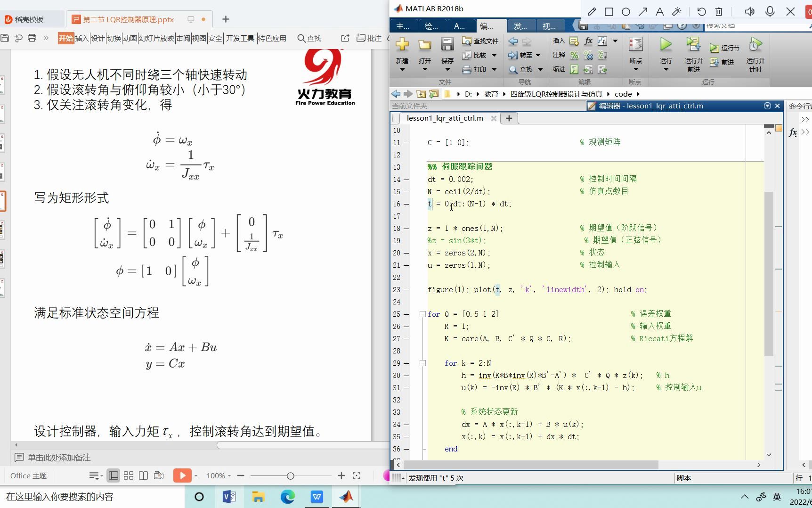
Task: Click MATLAB's Save floppy icon
Action: 447,44
